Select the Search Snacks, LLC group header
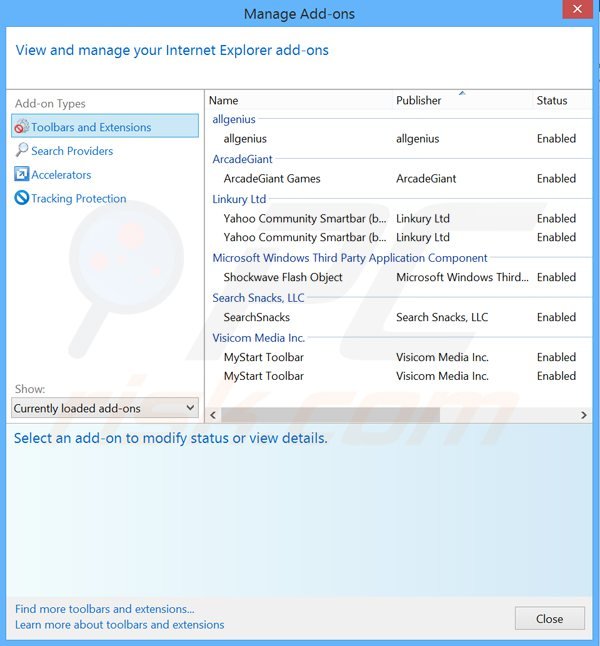Image resolution: width=600 pixels, height=646 pixels. [258, 298]
